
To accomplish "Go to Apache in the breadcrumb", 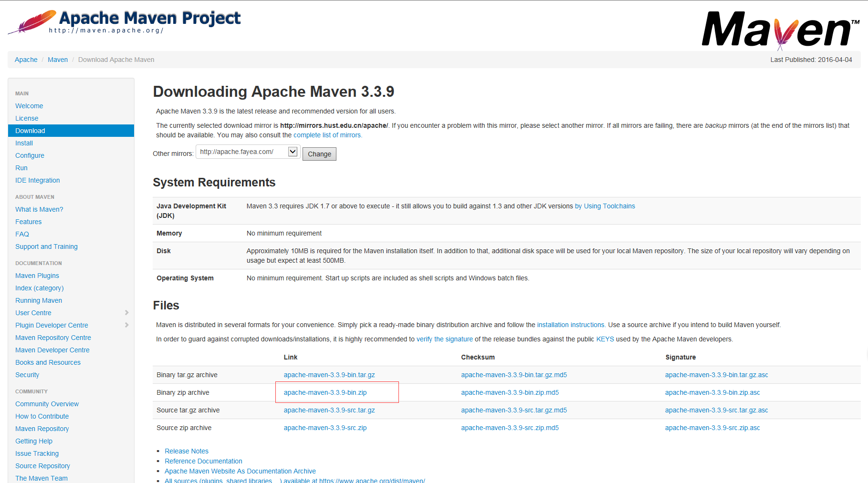I will click(x=26, y=60).
